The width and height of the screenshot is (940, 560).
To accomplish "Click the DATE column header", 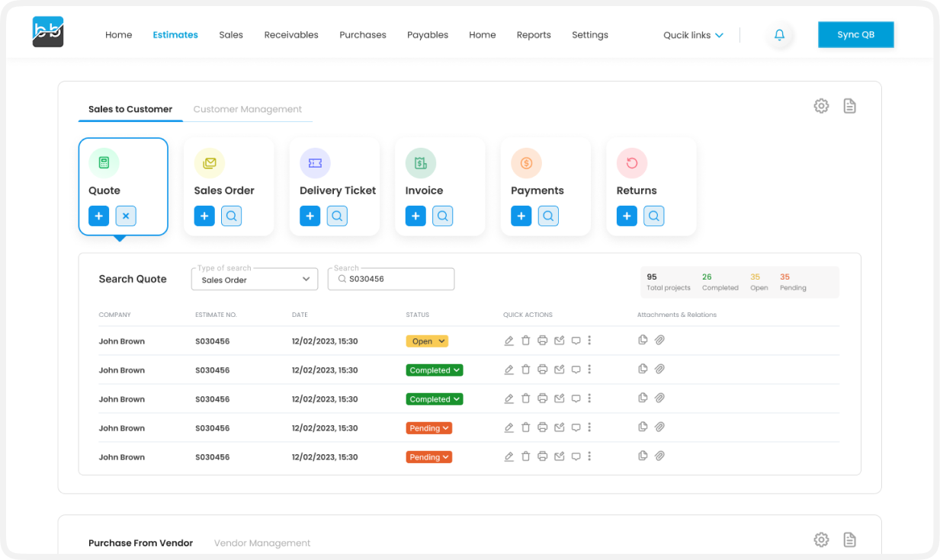I will (300, 315).
